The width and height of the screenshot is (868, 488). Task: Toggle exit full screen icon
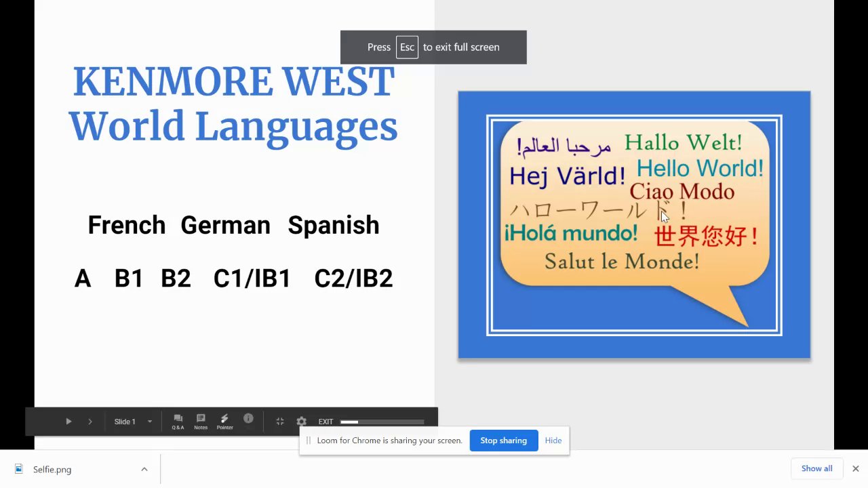point(279,422)
